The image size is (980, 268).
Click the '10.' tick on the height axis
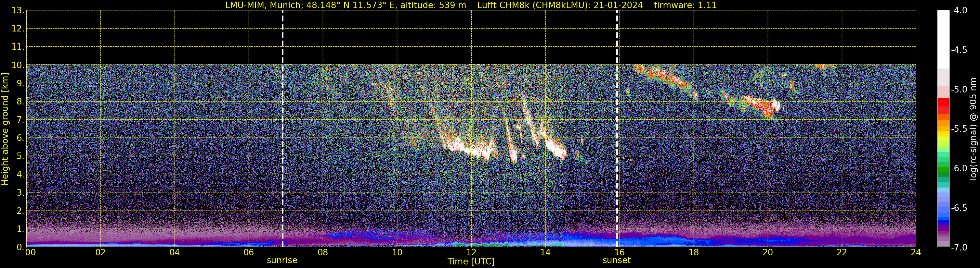pyautogui.click(x=18, y=65)
